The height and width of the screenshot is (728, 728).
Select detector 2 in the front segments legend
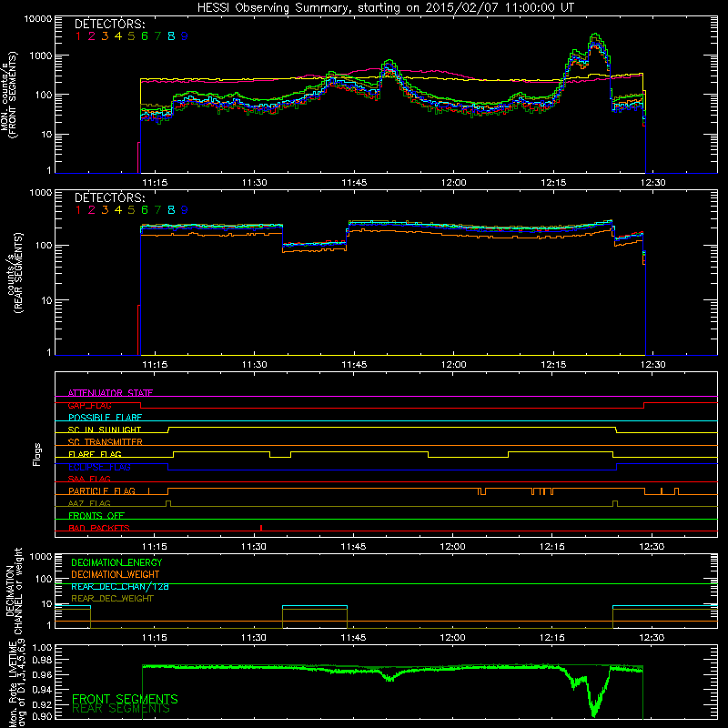(92, 36)
